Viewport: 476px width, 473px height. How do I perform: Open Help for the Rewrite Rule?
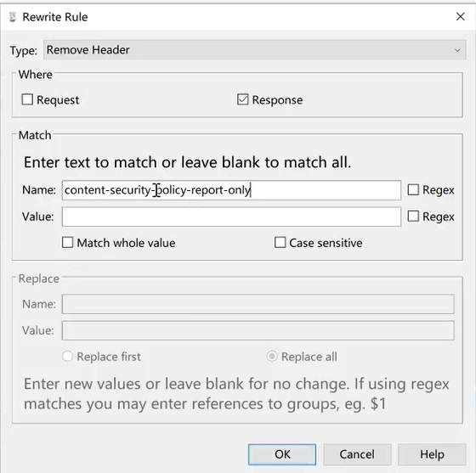pos(432,454)
